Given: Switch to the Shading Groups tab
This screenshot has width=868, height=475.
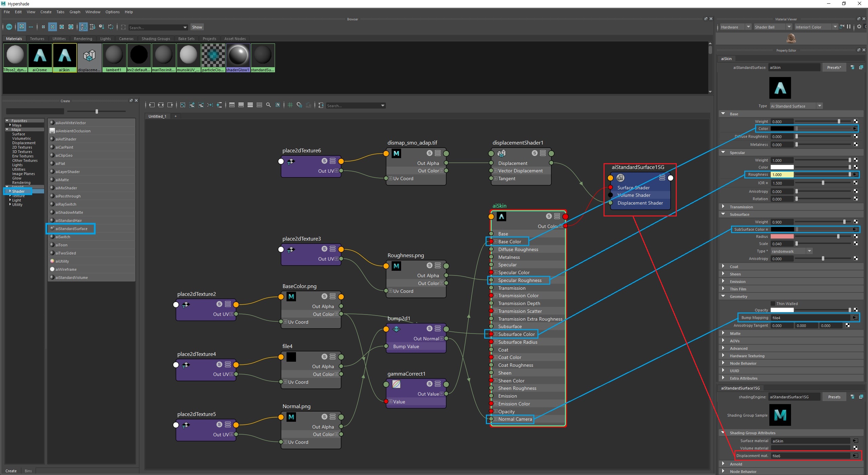Looking at the screenshot, I should [156, 39].
